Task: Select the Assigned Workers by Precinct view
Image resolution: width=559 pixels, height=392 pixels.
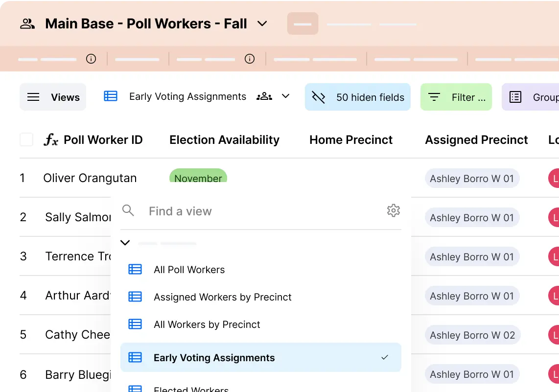Action: coord(223,297)
